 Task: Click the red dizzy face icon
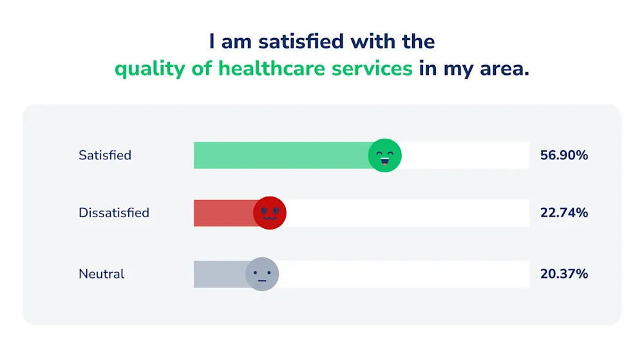pos(269,213)
